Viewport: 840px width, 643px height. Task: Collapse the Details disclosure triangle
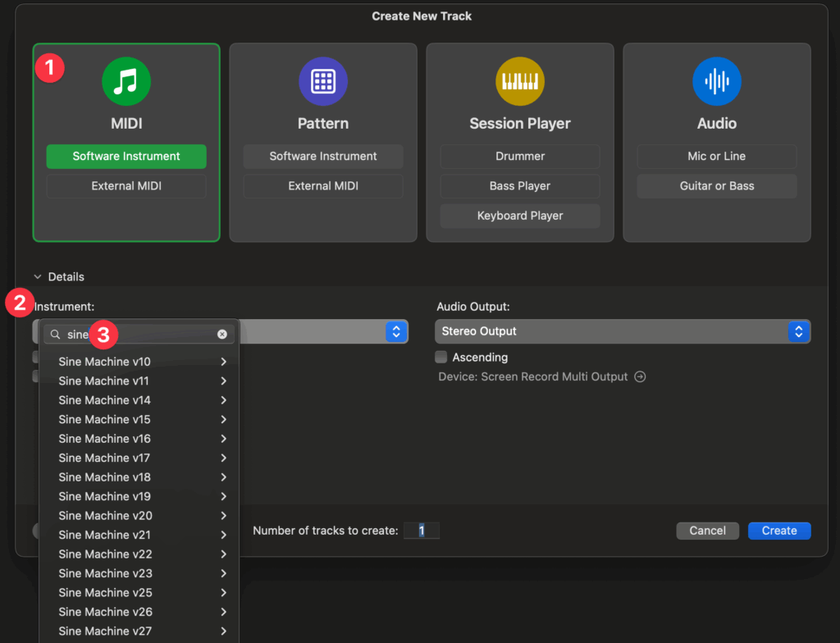(38, 277)
